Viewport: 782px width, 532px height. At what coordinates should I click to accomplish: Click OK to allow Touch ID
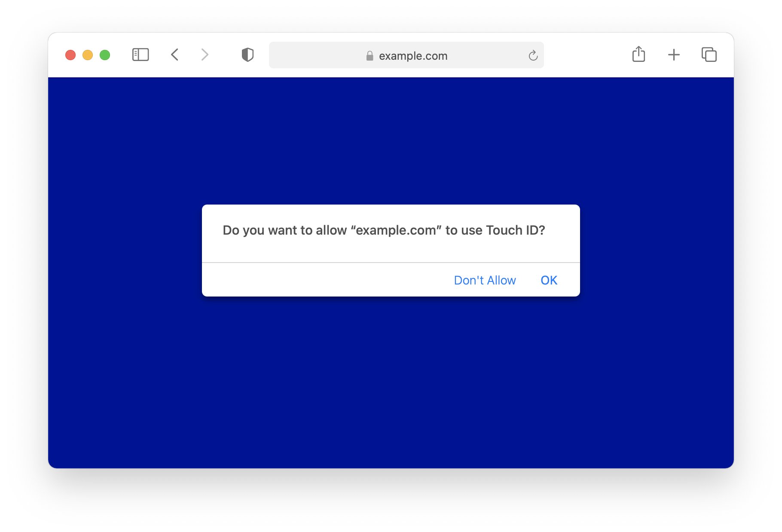549,280
